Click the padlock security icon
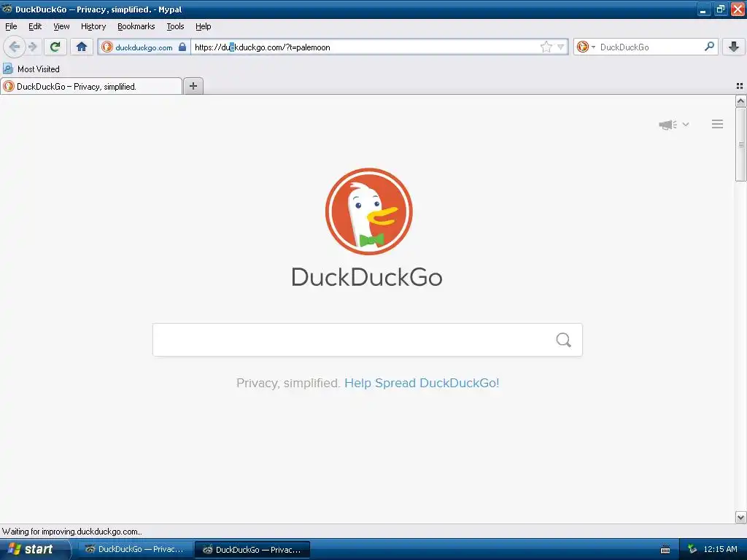This screenshot has height=560, width=747. point(182,47)
